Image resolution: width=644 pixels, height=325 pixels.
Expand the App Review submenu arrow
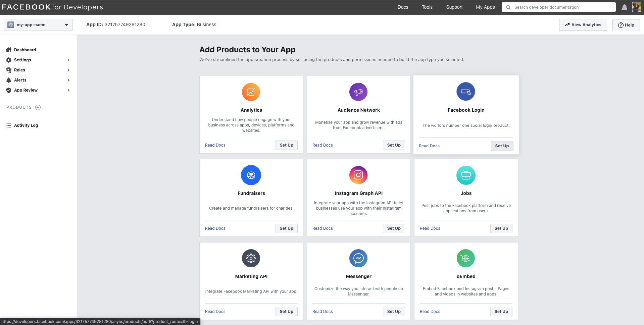tap(68, 90)
